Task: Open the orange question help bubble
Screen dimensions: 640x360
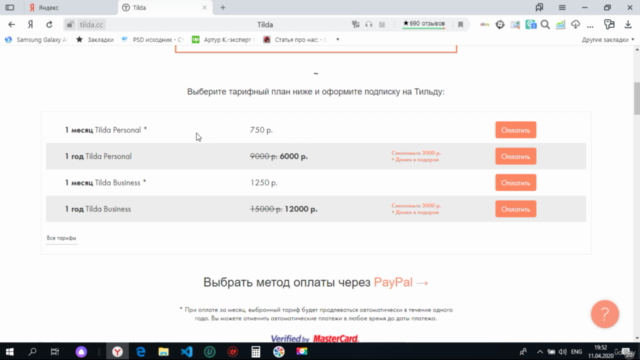Action: tap(605, 314)
